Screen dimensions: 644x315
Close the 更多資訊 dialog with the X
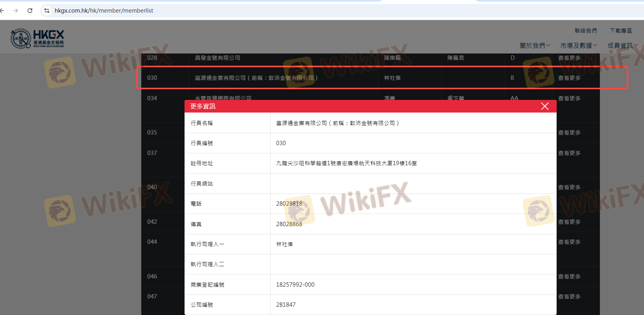tap(544, 106)
